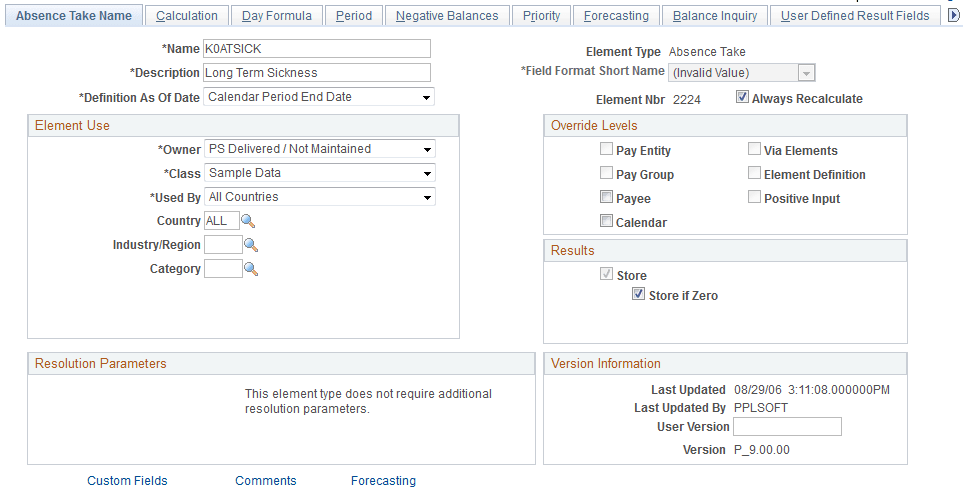Toggle Always Recalculate checkbox
This screenshot has width=963, height=493.
point(742,97)
